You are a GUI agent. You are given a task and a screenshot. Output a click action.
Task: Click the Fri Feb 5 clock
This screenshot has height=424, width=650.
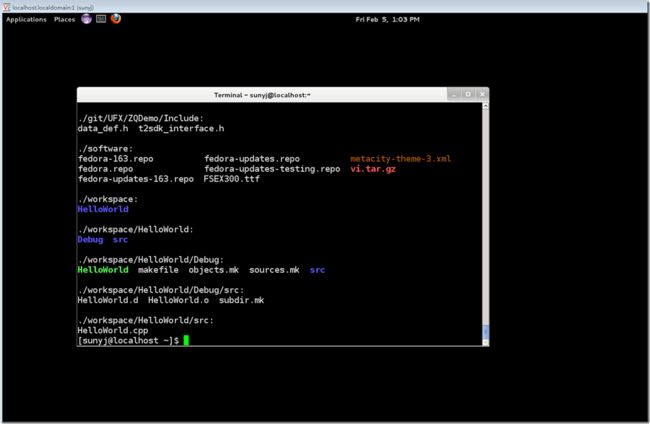tap(387, 19)
